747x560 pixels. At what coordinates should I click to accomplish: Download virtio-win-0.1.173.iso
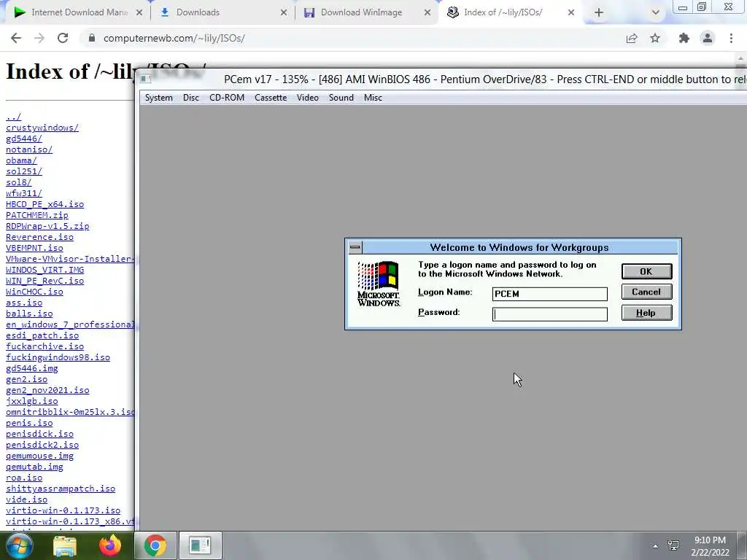tap(63, 511)
